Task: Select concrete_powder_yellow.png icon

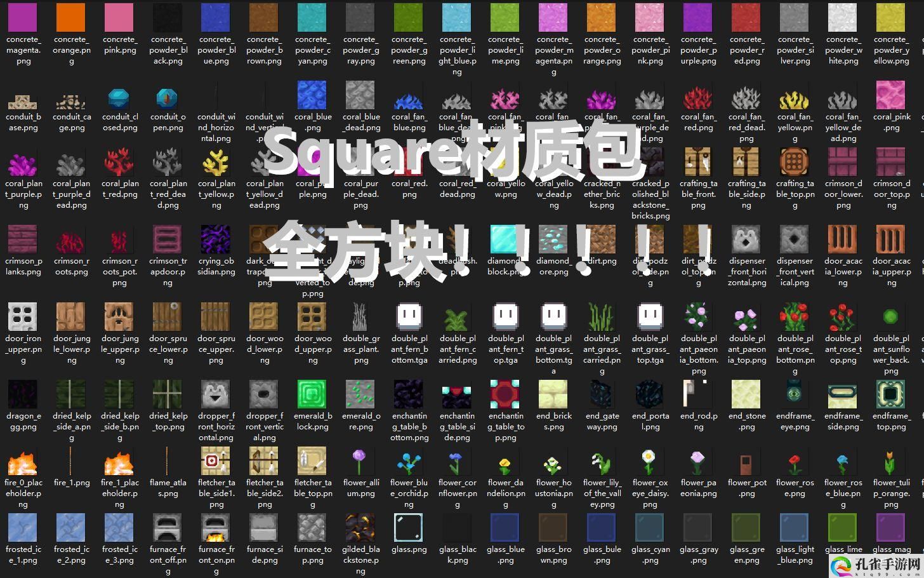Action: tap(891, 17)
